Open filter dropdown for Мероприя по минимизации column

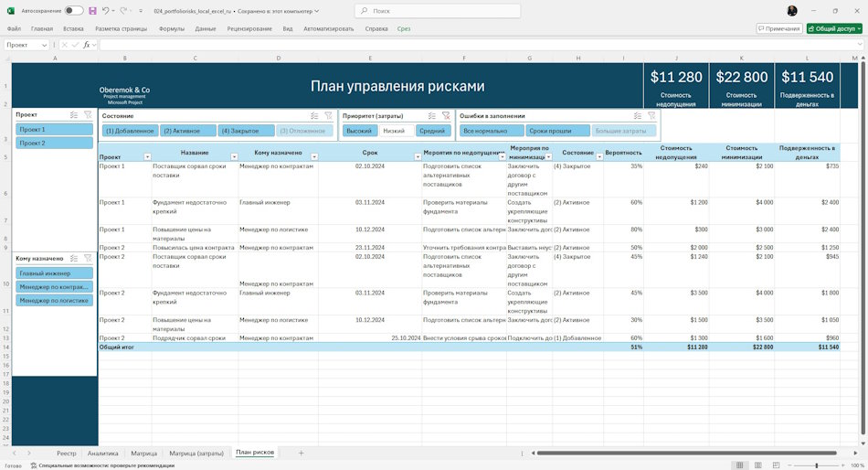coord(548,157)
